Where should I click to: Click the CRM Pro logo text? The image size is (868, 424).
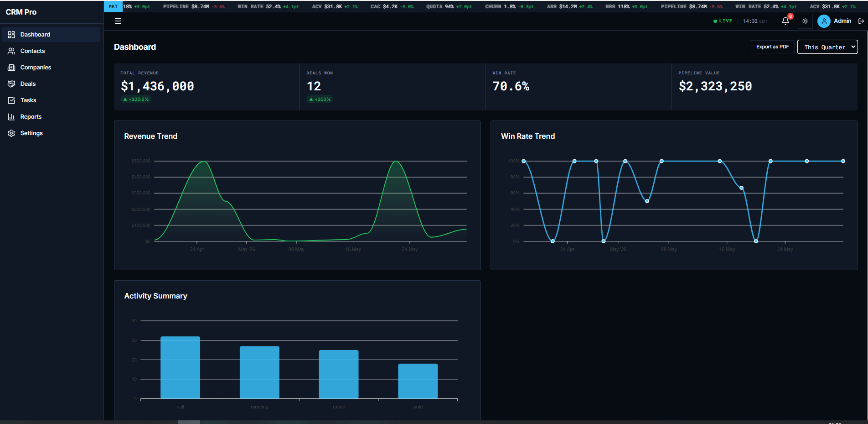21,12
